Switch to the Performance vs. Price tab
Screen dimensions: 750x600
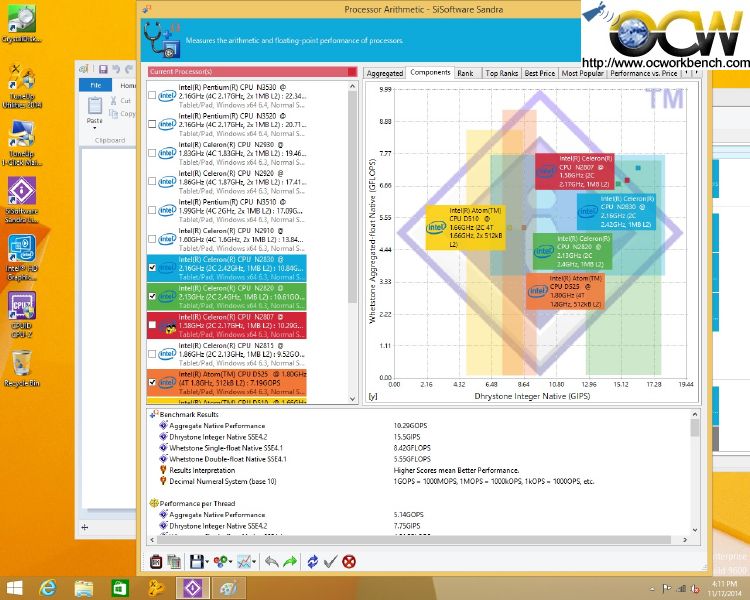(x=643, y=73)
